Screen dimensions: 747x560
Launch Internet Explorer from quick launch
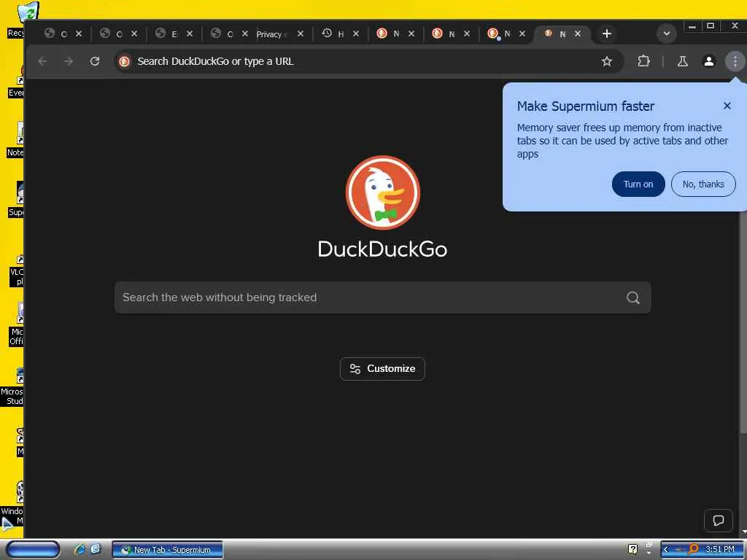tap(80, 550)
